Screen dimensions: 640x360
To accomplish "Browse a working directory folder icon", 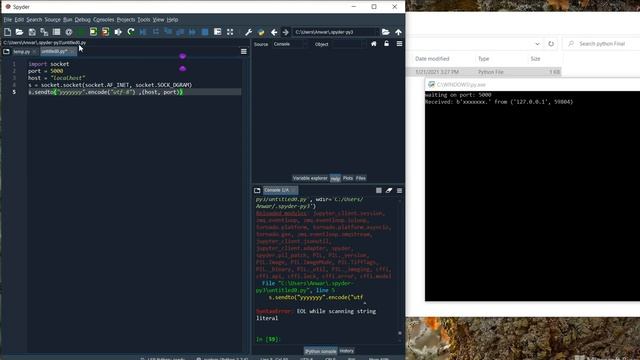I will tap(386, 32).
